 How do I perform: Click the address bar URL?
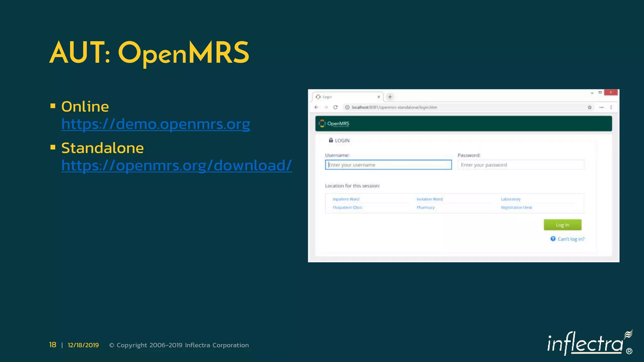394,107
